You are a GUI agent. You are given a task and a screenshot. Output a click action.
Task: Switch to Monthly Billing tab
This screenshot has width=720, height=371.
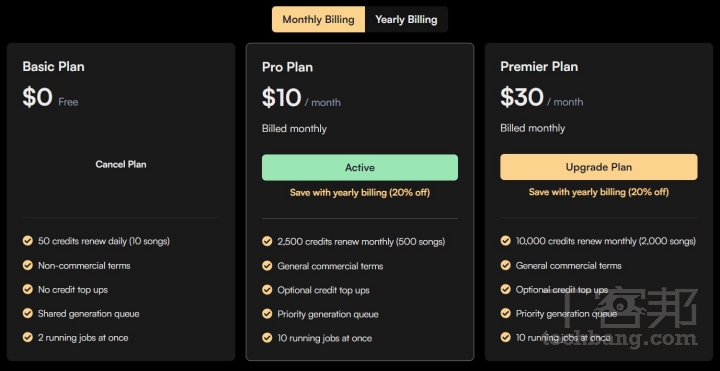point(318,19)
